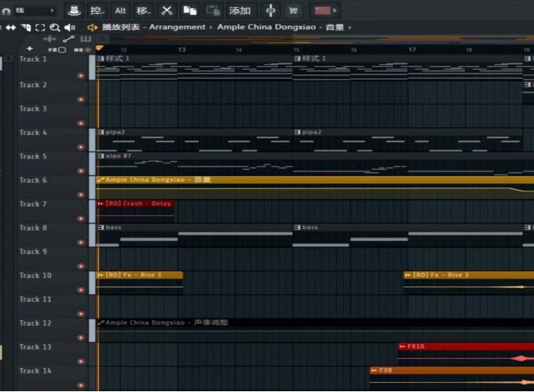
Task: Open the xiao #7 clip menu
Action: pos(100,156)
